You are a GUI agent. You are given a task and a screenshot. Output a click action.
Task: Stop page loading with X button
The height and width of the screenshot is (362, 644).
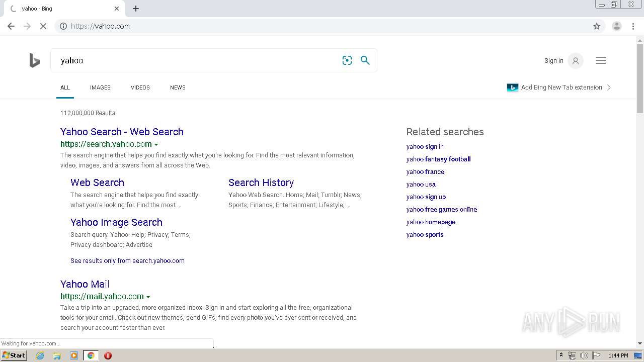coord(43,26)
